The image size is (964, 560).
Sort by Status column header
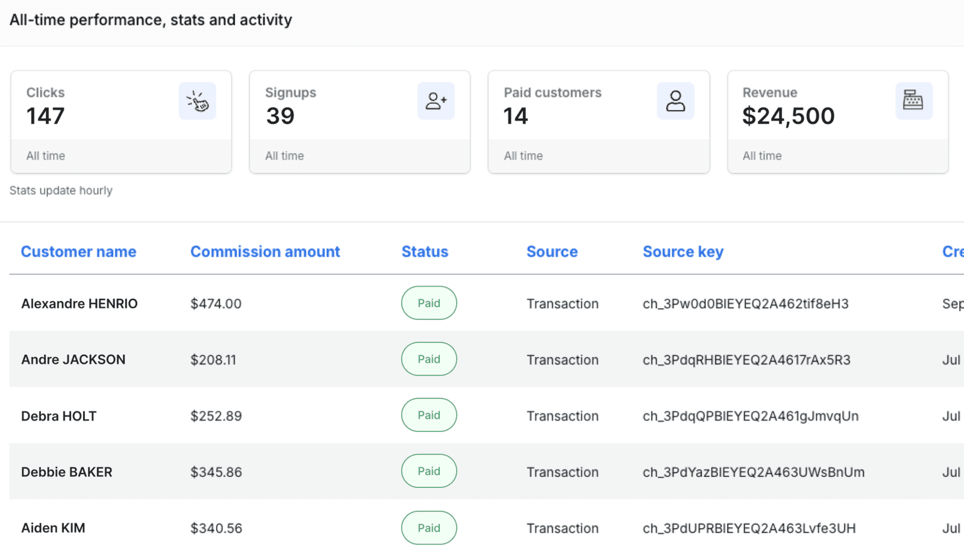tap(425, 252)
